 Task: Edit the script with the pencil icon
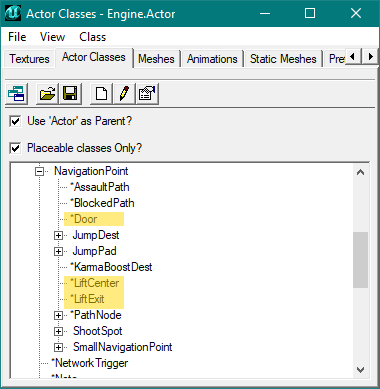point(124,93)
